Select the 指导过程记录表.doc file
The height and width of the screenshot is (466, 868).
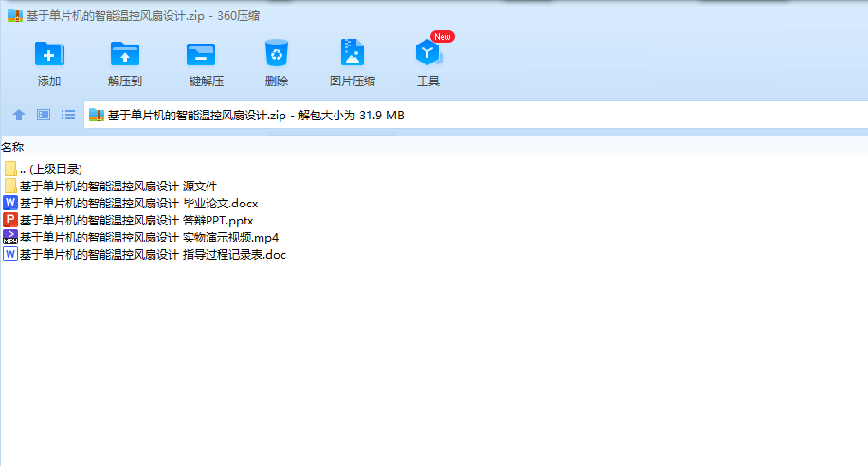click(x=144, y=255)
